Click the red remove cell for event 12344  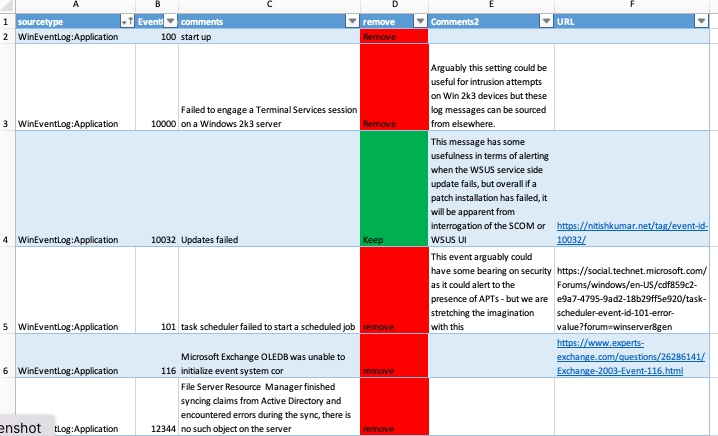coord(394,407)
